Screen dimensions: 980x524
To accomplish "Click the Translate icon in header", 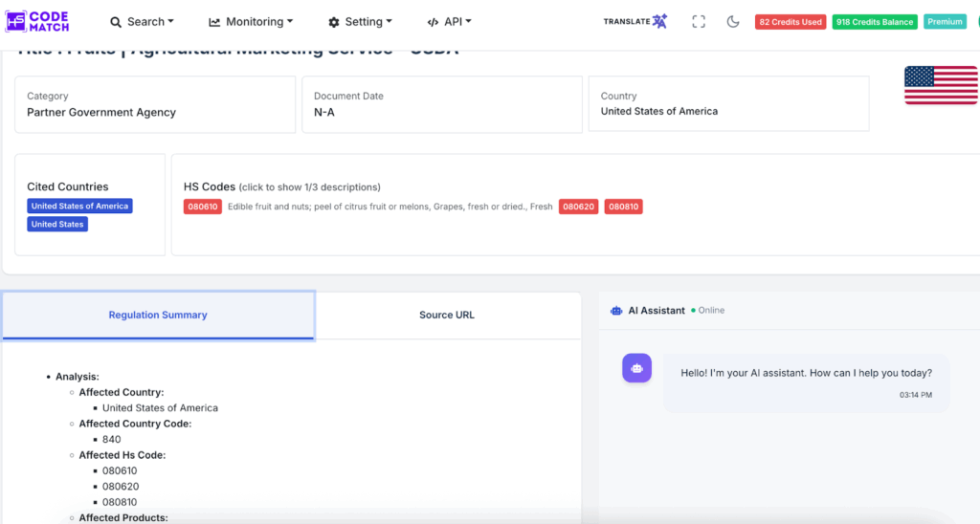I will 659,21.
